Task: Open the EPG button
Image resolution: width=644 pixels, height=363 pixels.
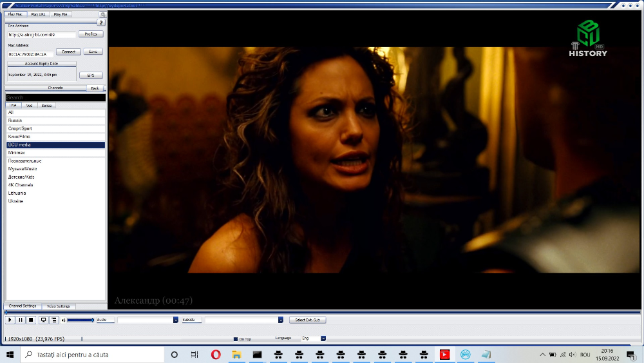Action: (91, 75)
